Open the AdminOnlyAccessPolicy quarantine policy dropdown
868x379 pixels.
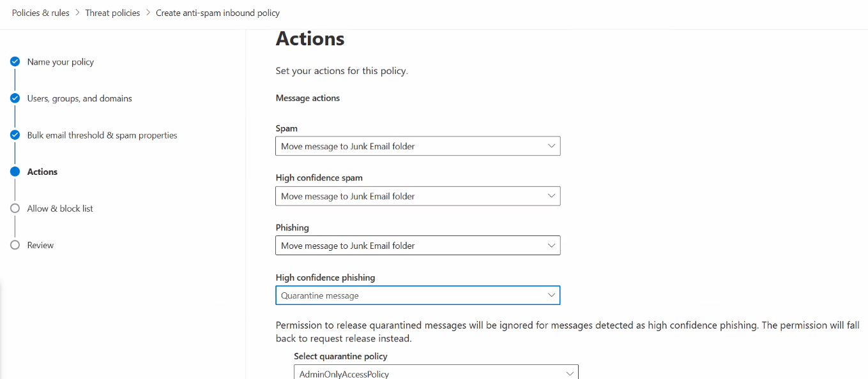coord(436,372)
